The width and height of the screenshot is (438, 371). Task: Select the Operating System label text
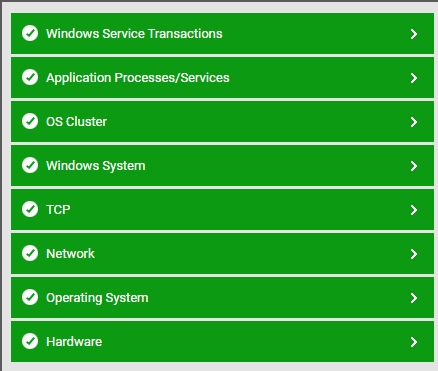click(97, 298)
